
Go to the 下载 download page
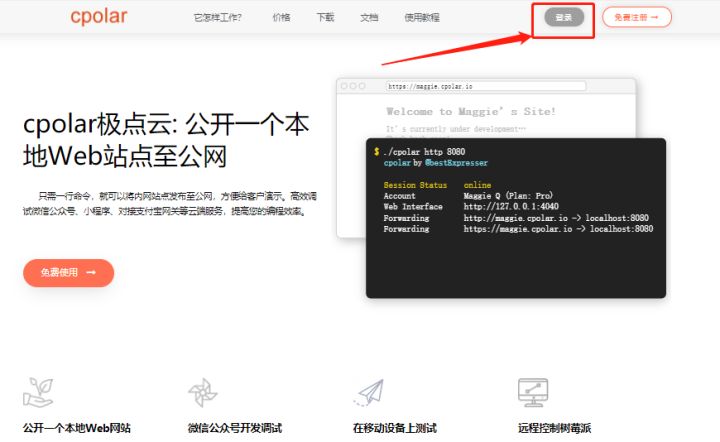(325, 17)
